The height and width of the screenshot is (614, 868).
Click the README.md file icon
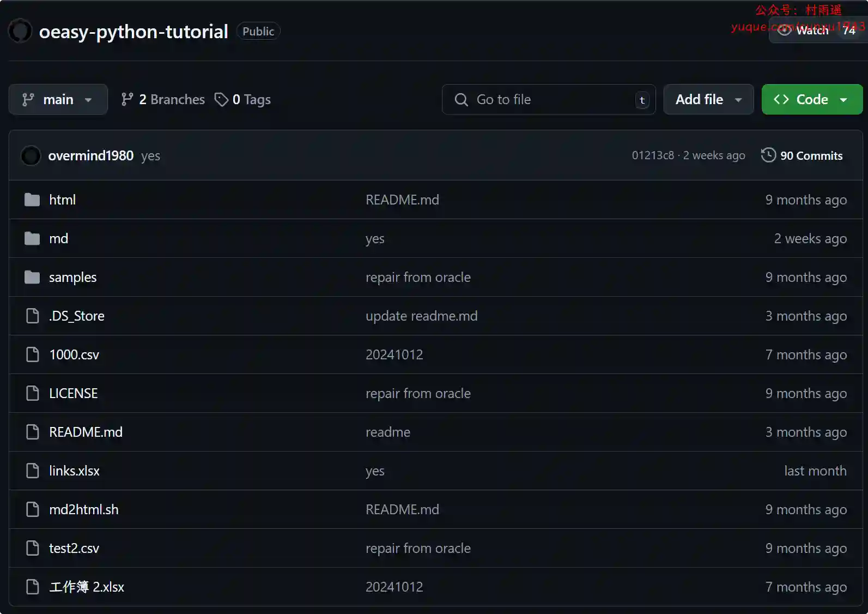[x=33, y=432]
